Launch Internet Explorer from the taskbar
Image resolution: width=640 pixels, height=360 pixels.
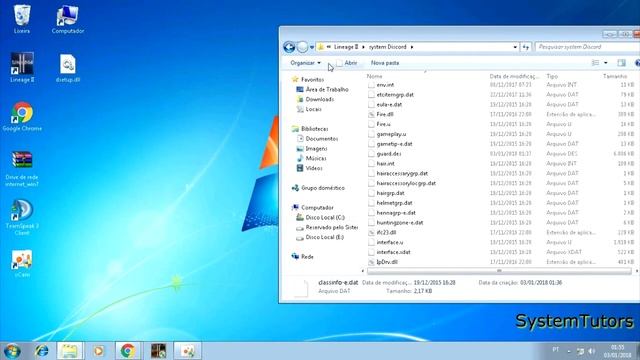42,351
